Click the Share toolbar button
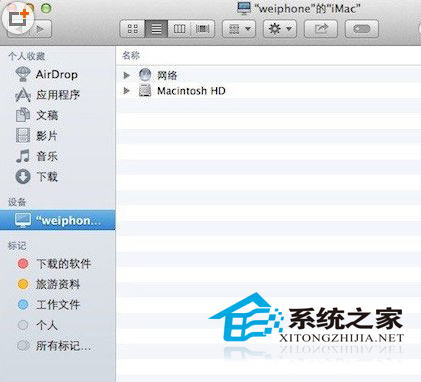 (321, 29)
